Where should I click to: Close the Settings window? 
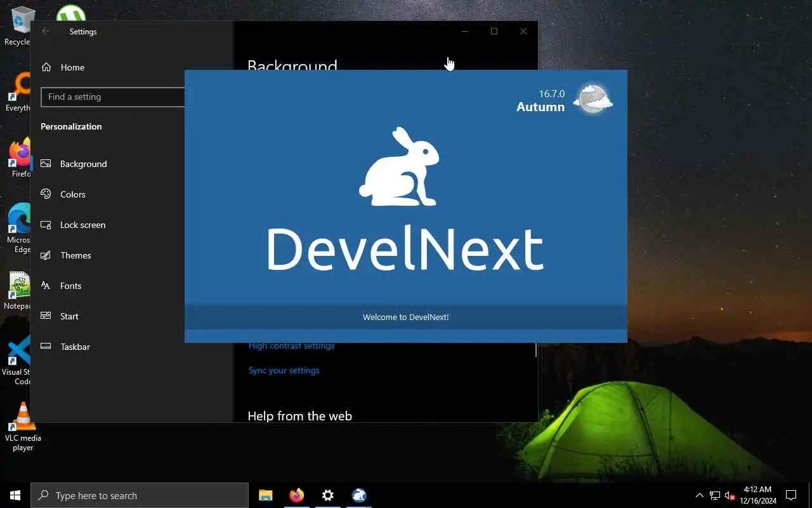[523, 31]
